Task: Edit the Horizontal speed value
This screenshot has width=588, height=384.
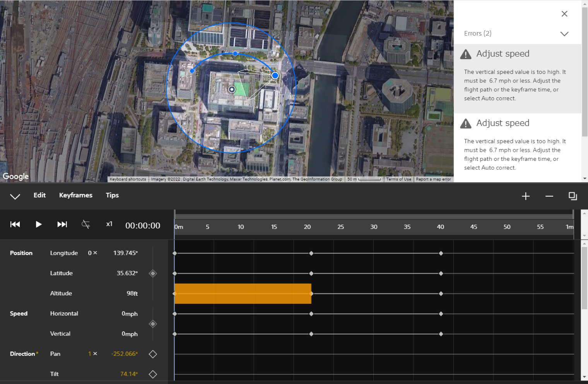Action: [x=130, y=314]
